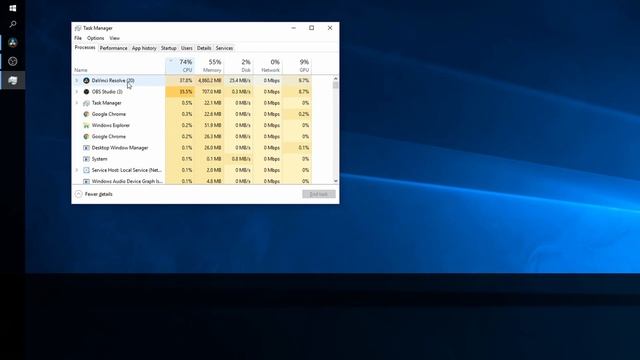Expand the DaVinci Resolve process group
The width and height of the screenshot is (640, 360).
77,80
